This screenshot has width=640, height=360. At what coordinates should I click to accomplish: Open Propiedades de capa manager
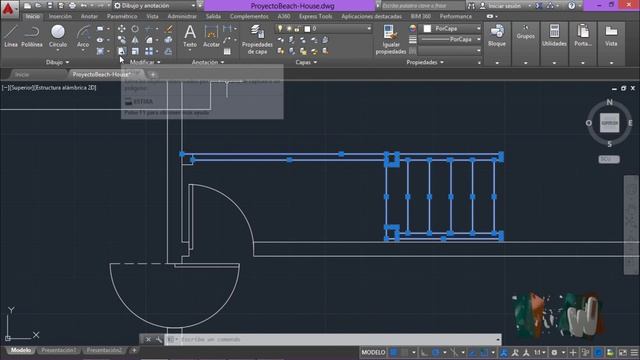[x=257, y=40]
